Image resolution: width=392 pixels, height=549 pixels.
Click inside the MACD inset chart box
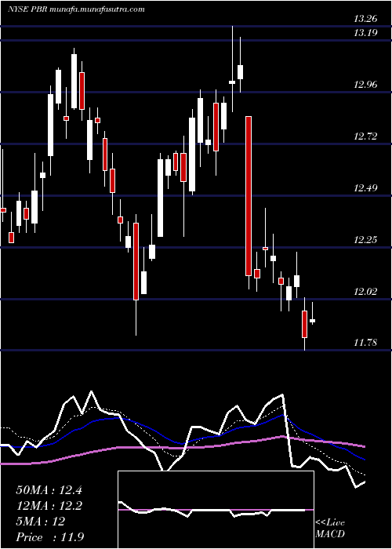pos(216,510)
